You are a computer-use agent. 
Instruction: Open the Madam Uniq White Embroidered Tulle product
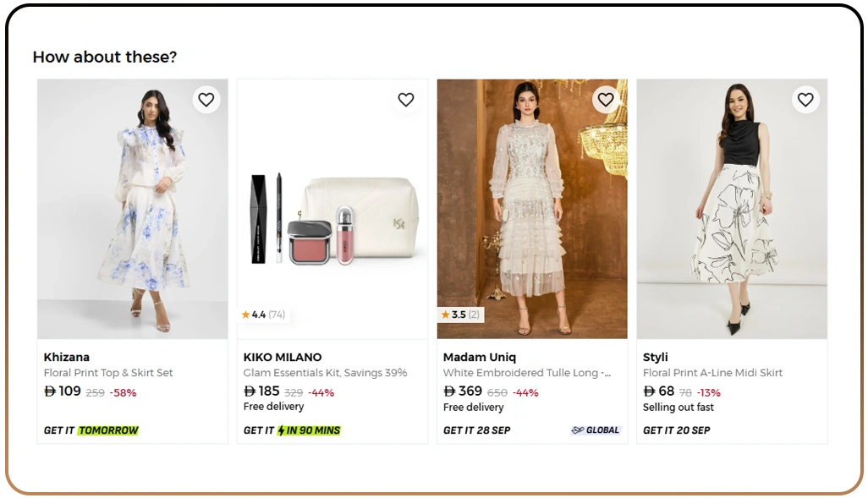coord(524,372)
